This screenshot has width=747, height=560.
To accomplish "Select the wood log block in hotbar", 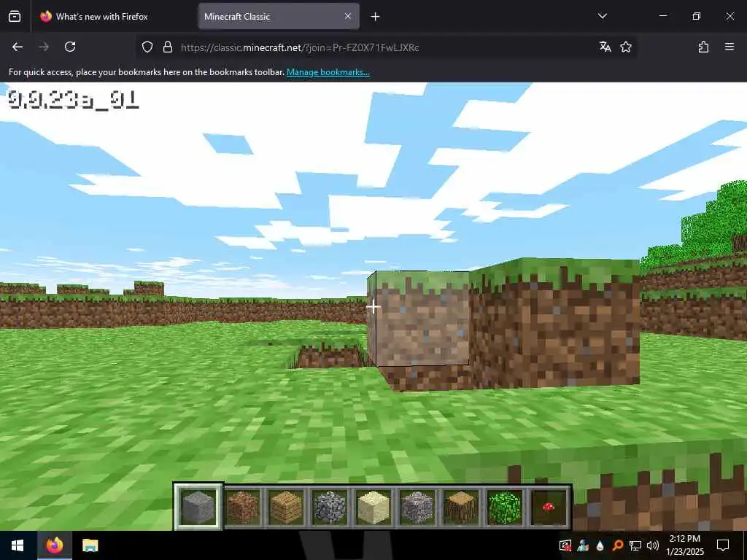I will [461, 507].
